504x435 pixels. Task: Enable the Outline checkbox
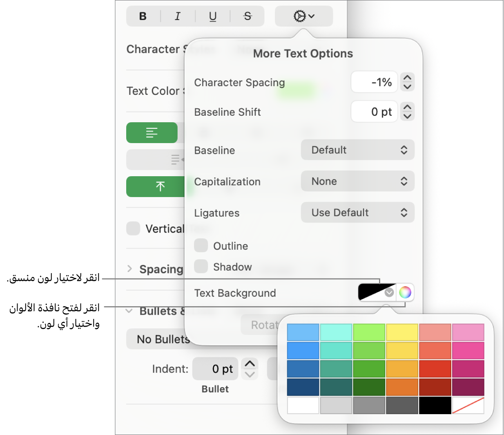[x=201, y=246]
